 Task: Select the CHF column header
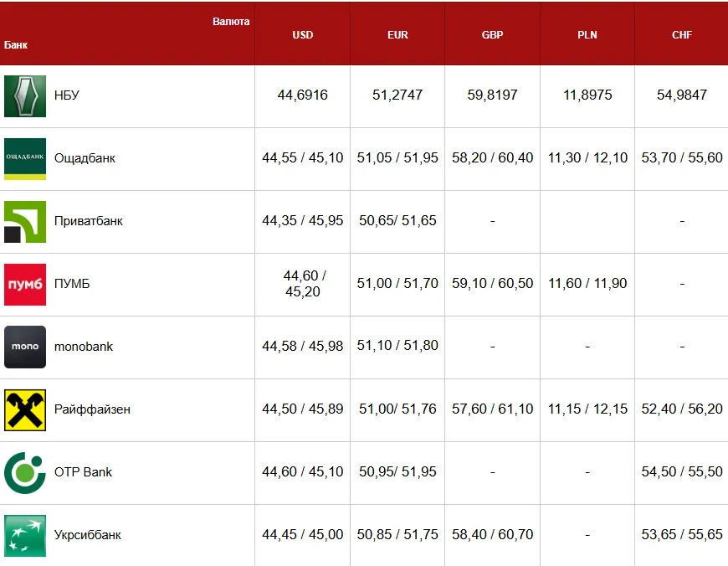pos(682,35)
